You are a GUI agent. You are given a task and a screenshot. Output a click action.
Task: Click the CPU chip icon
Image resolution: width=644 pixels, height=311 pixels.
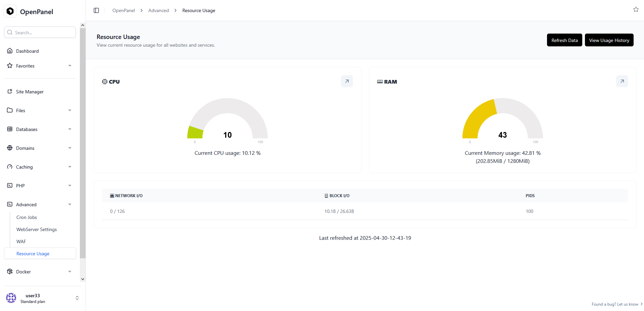[x=105, y=82]
